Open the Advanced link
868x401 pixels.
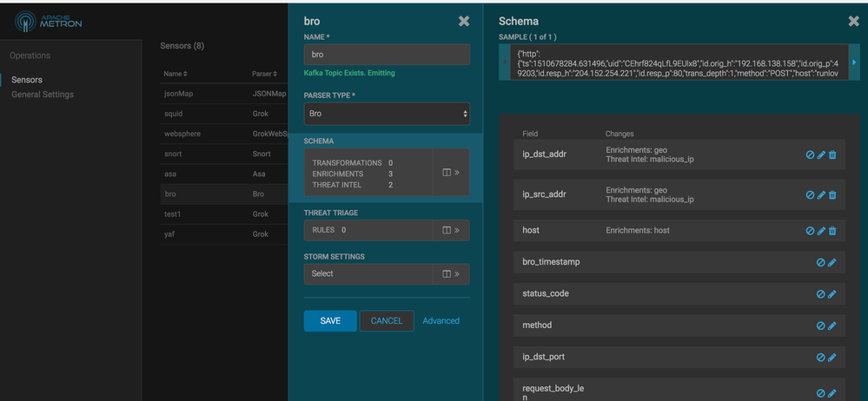[x=441, y=320]
